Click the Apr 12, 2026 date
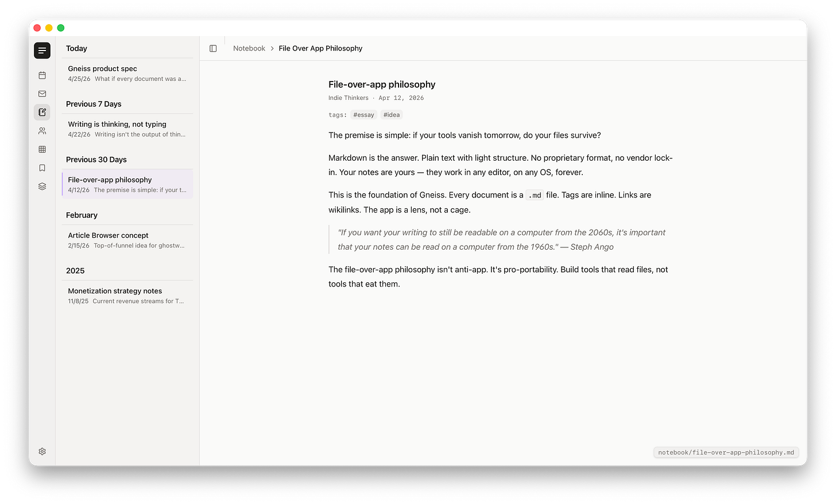The width and height of the screenshot is (836, 504). coord(401,98)
